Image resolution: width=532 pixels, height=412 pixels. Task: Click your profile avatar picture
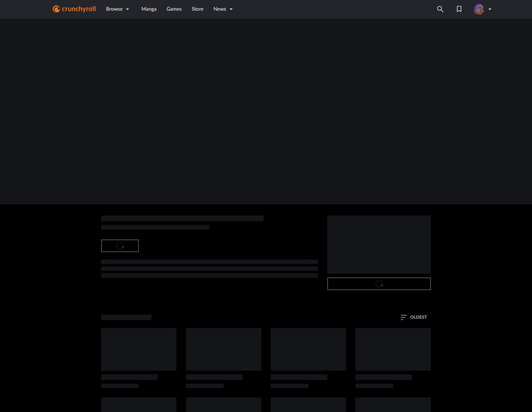[479, 9]
